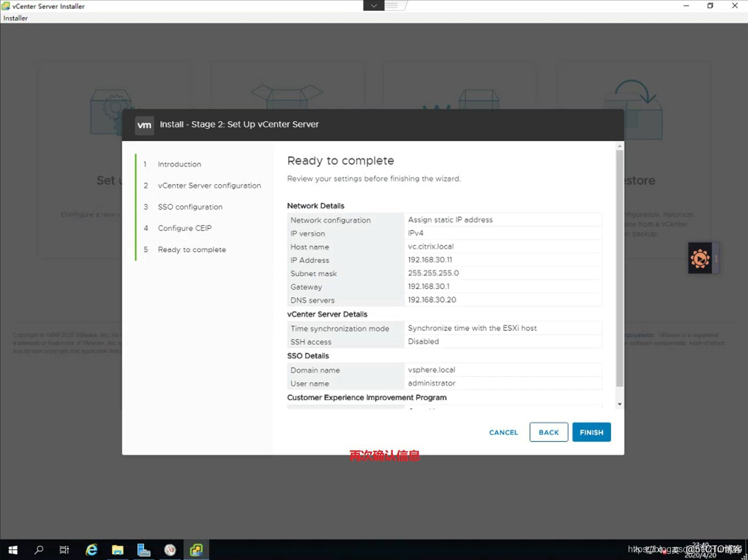Click the wizard vertical scrollbar thumb
The width and height of the screenshot is (748, 560).
(619, 268)
